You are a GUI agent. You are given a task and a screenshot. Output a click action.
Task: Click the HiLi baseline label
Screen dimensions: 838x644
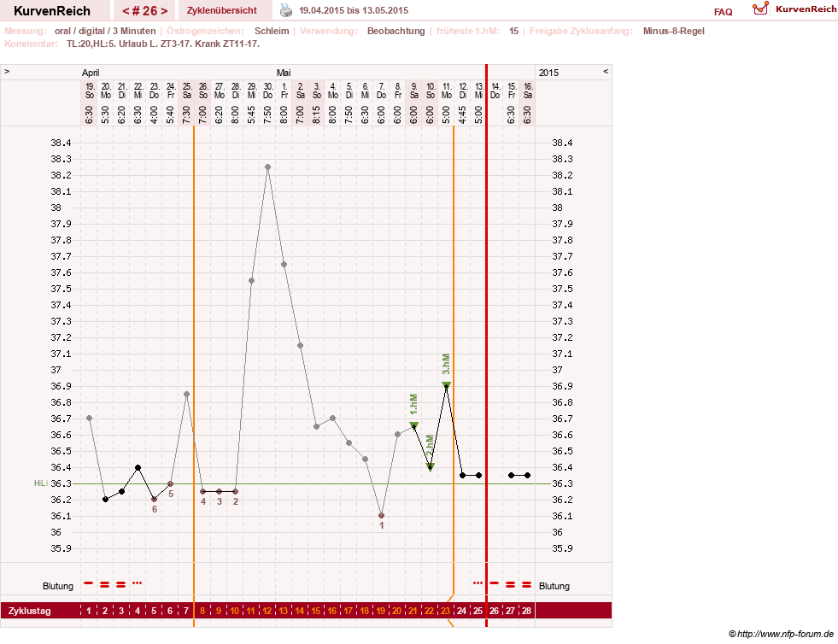point(41,483)
